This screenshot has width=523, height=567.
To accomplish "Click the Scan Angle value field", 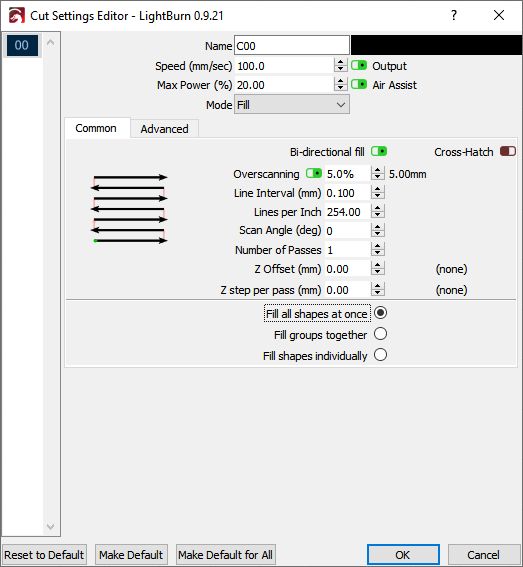I will (347, 230).
